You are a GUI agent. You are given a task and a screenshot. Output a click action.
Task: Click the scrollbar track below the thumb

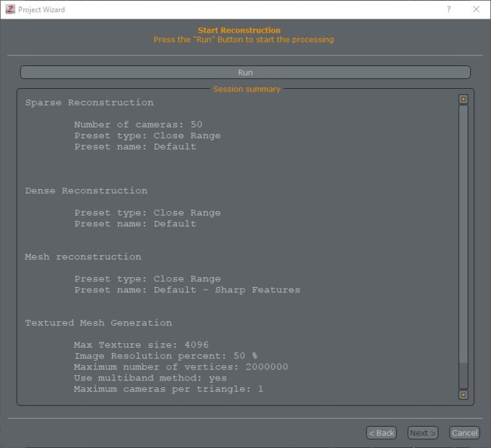[x=463, y=375]
